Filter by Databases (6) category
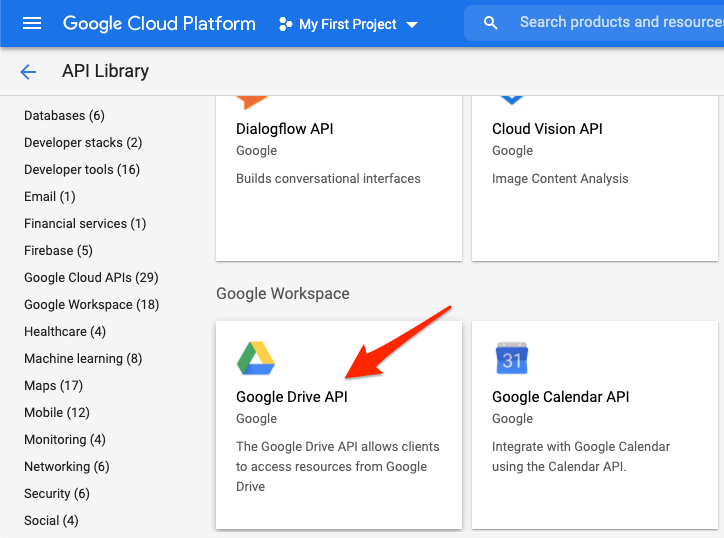Screen dimensions: 724x538 coord(64,115)
